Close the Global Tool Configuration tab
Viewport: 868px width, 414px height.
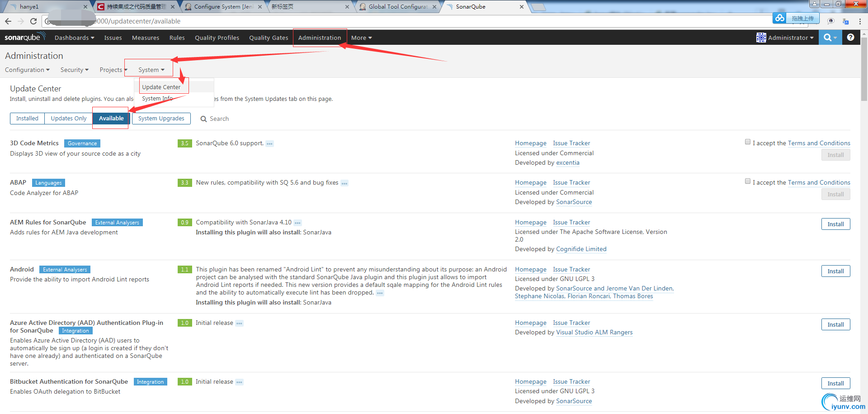(x=434, y=7)
